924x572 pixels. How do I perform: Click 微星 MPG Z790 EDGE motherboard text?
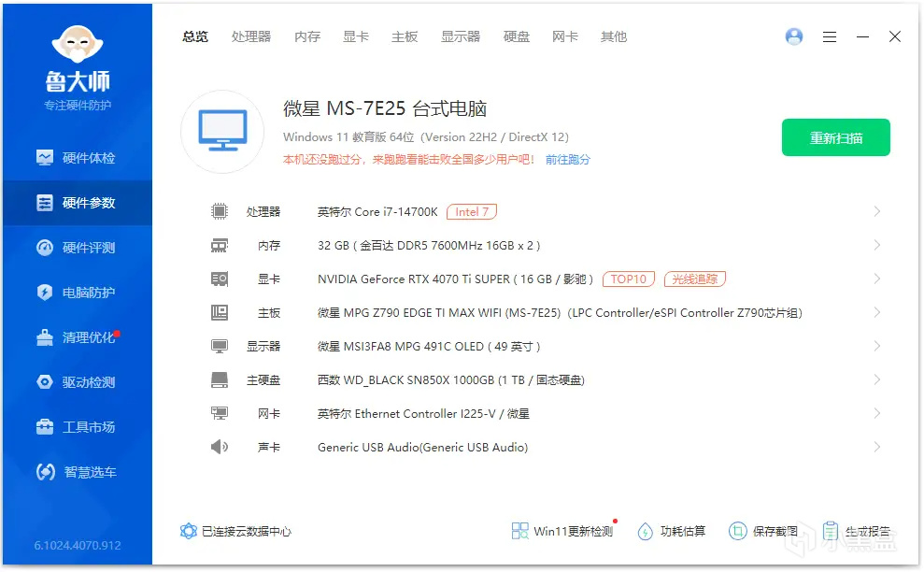560,312
